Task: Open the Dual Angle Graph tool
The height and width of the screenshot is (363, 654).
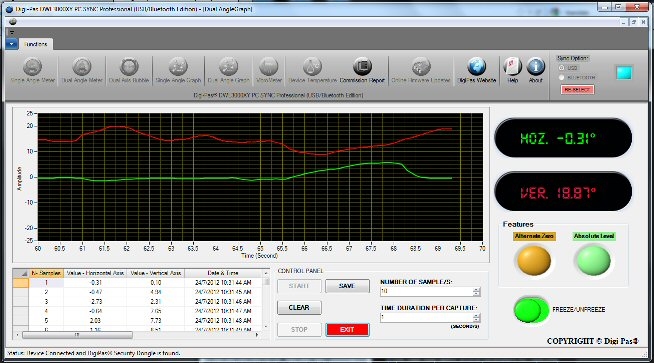Action: click(229, 70)
